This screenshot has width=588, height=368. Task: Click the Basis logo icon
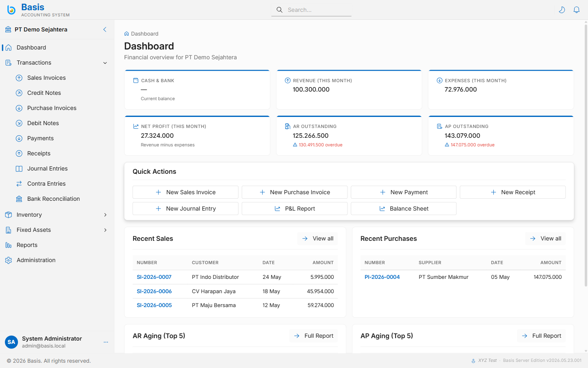click(x=11, y=10)
